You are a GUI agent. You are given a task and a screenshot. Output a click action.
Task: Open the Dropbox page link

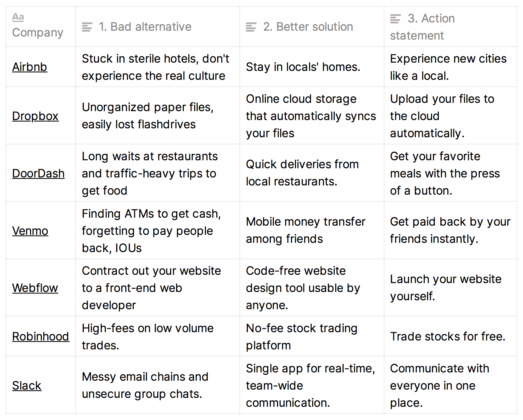35,116
